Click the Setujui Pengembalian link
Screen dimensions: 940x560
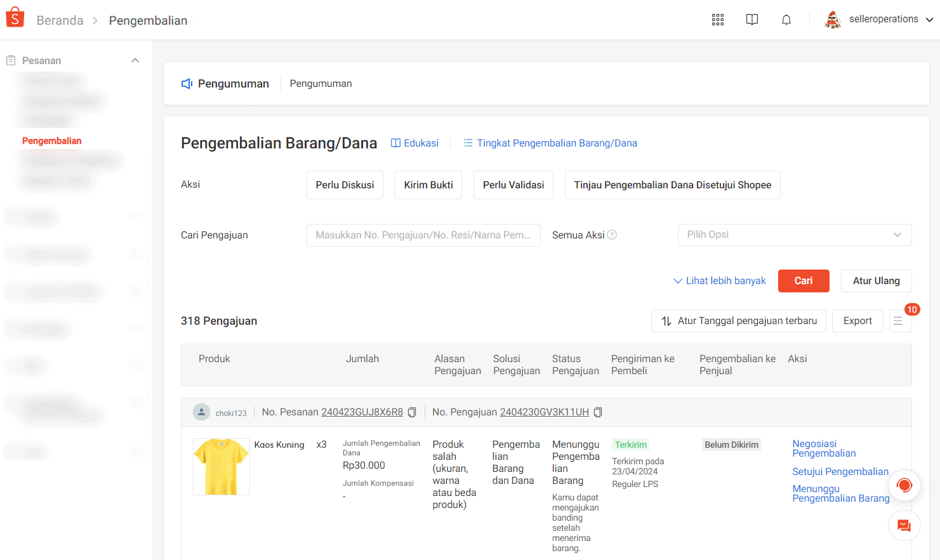click(840, 471)
